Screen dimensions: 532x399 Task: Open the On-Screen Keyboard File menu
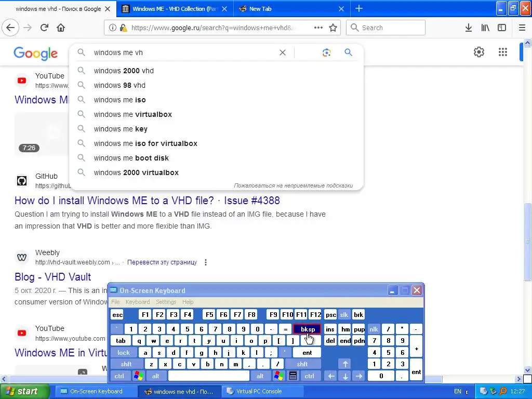click(x=115, y=302)
